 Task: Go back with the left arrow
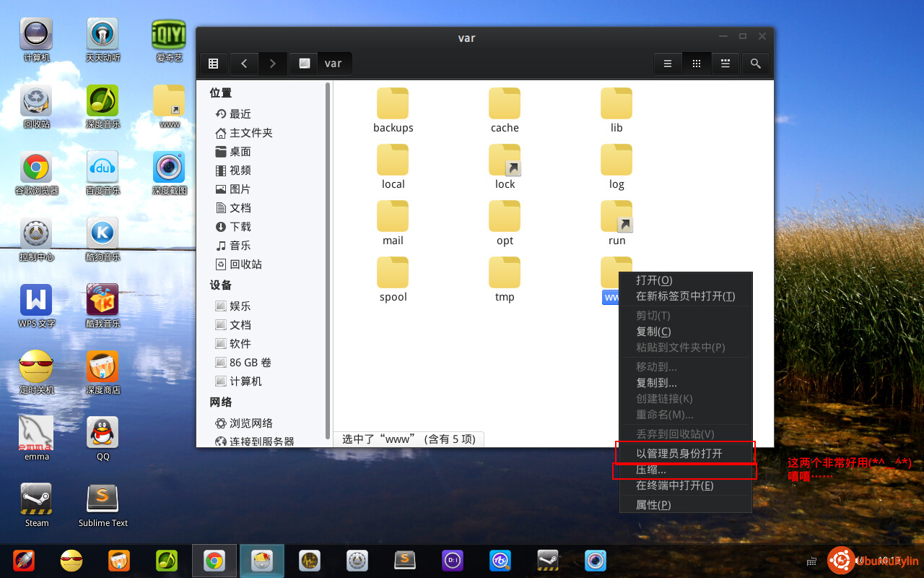click(x=244, y=64)
